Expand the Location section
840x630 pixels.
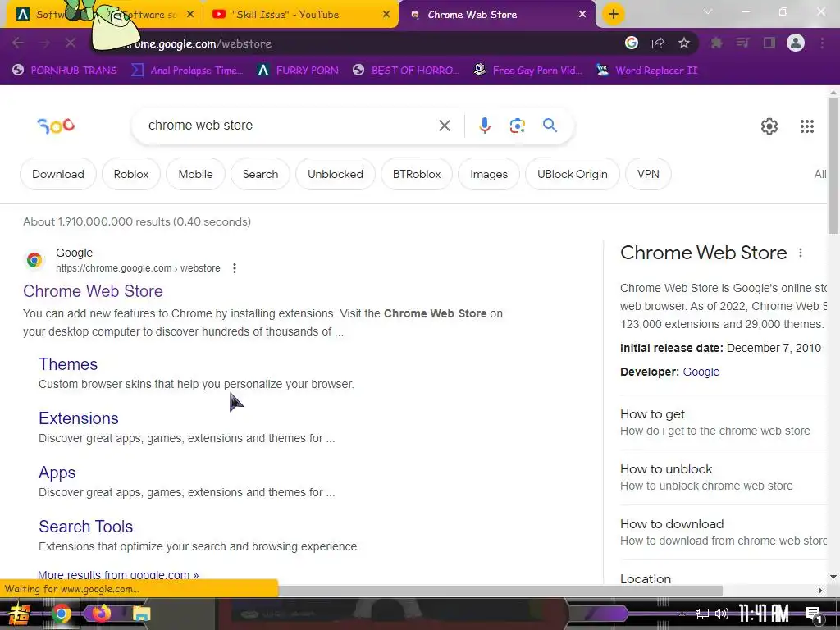coord(724,578)
